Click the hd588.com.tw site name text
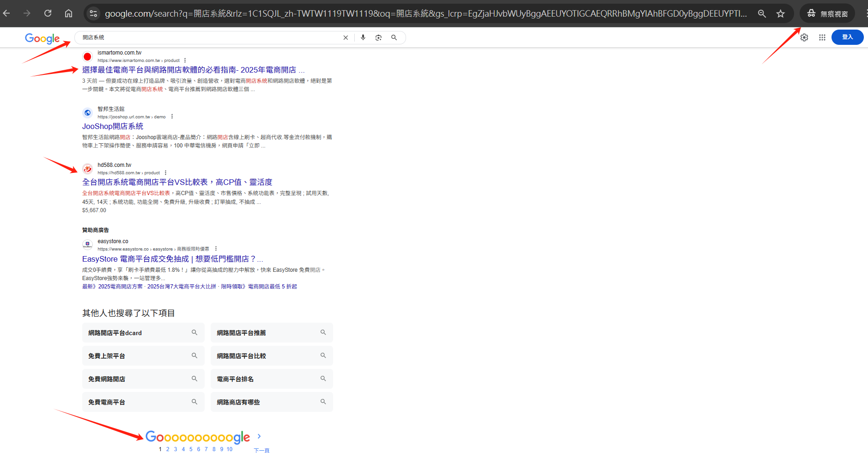This screenshot has width=868, height=453. pos(114,165)
